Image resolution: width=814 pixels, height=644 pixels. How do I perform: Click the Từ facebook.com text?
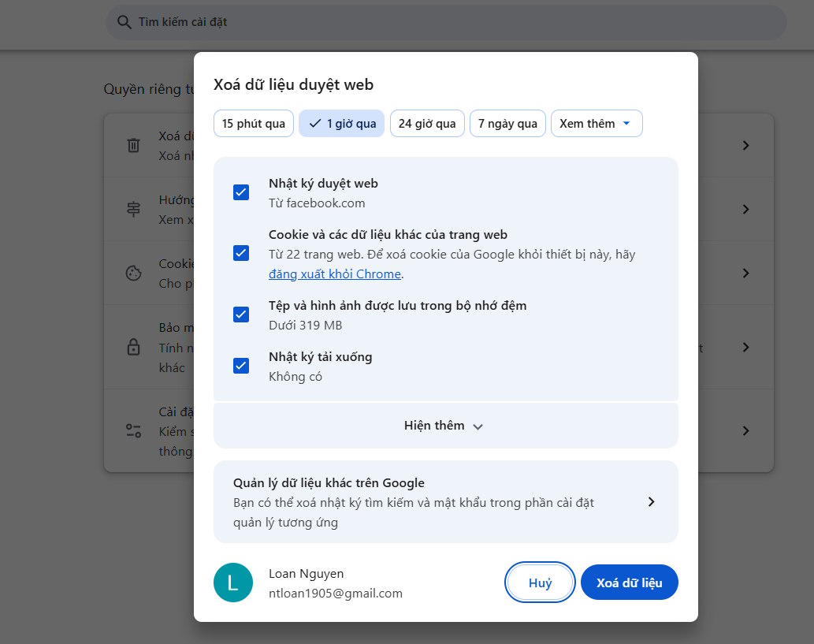tap(317, 203)
